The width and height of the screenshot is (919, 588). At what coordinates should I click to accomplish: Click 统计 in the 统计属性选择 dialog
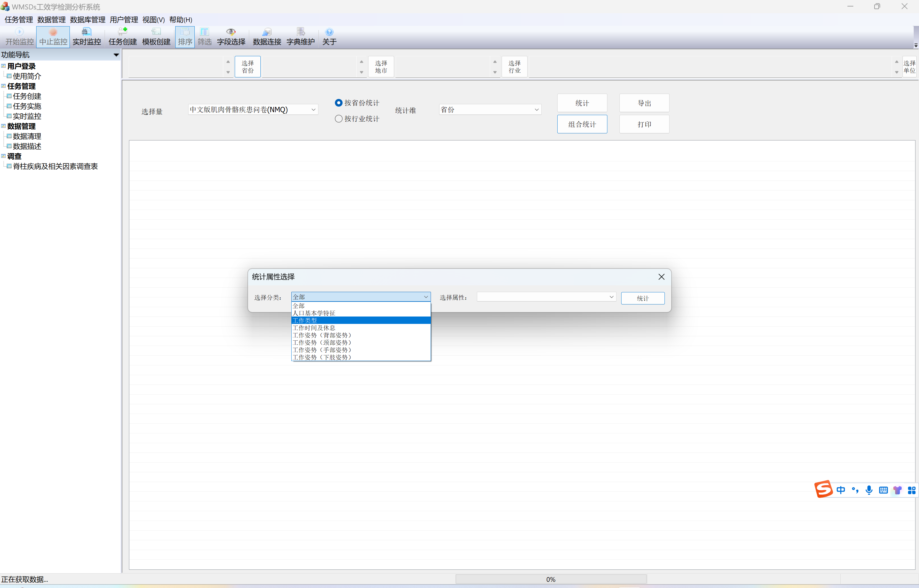tap(643, 298)
